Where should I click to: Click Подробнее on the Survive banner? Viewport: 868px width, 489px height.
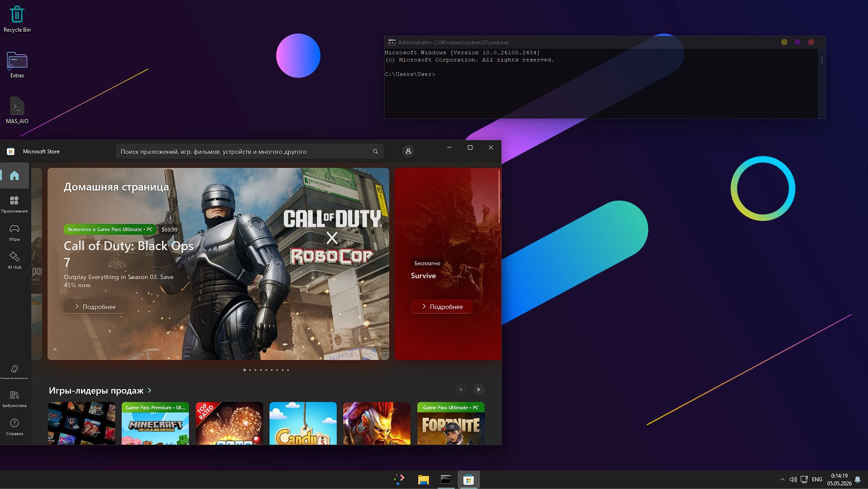click(442, 307)
